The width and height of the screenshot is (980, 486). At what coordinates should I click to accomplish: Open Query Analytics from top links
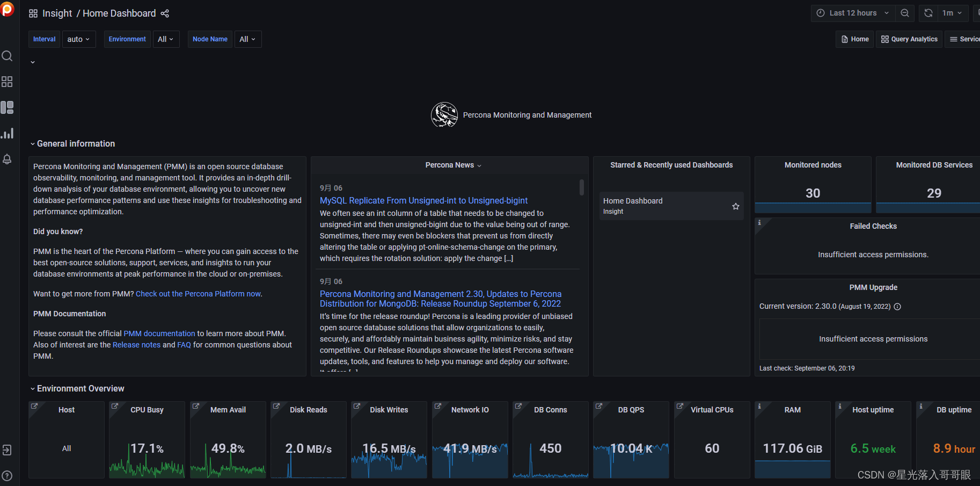click(x=909, y=39)
